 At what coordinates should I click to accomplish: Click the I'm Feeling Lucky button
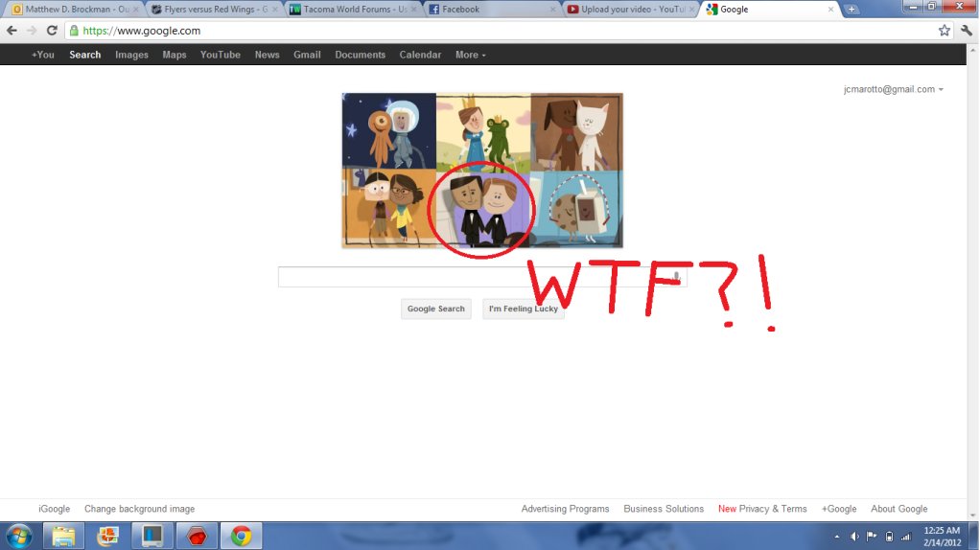[x=524, y=309]
